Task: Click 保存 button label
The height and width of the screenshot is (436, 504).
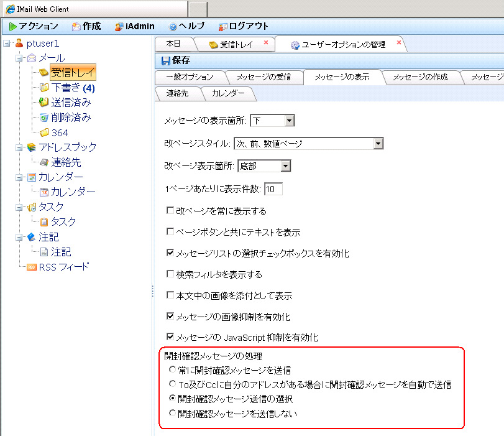Action: [181, 60]
